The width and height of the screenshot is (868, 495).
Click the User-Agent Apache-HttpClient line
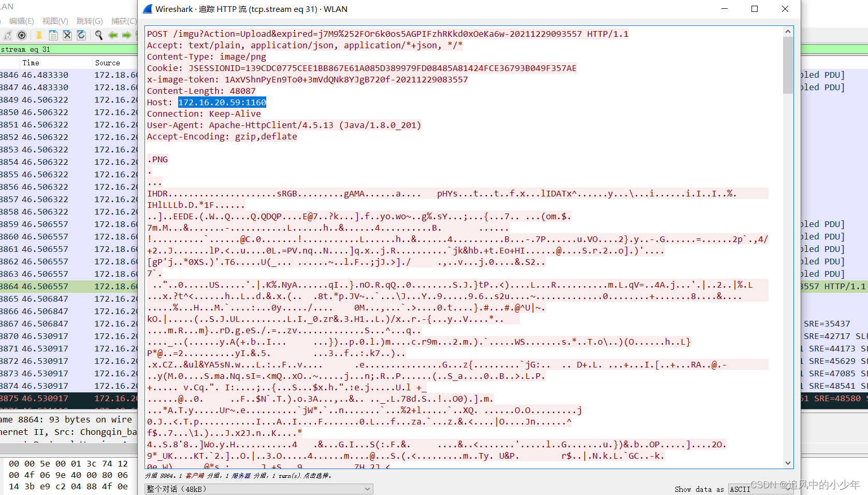tap(284, 125)
